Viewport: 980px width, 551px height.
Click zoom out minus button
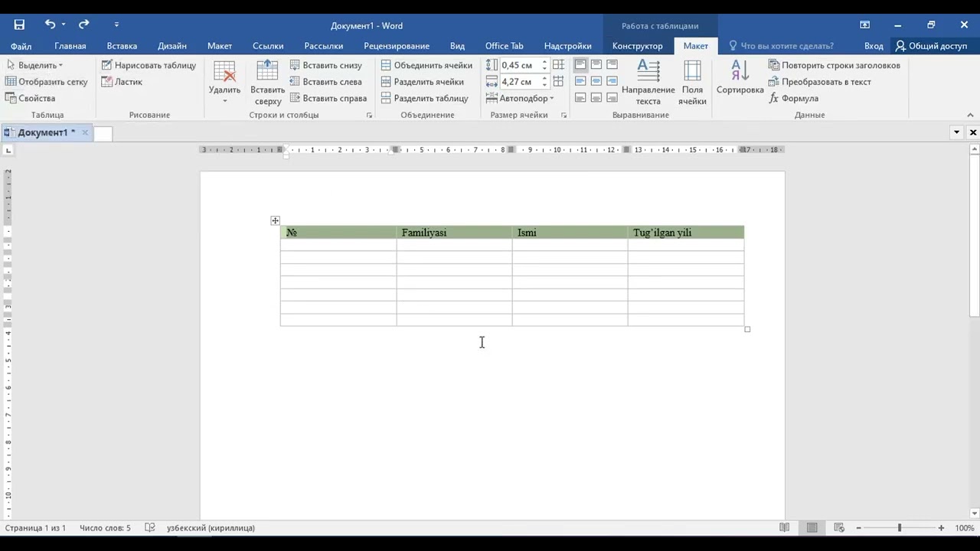(x=858, y=528)
